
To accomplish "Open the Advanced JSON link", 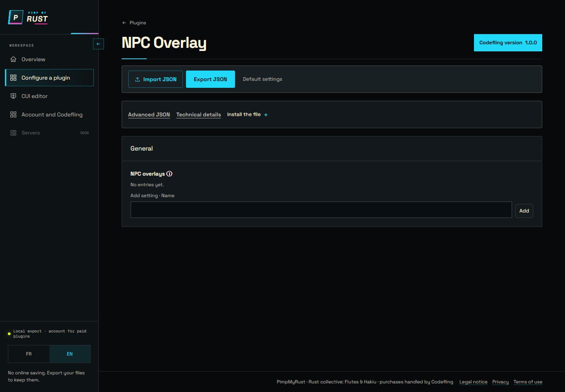I will tap(149, 114).
